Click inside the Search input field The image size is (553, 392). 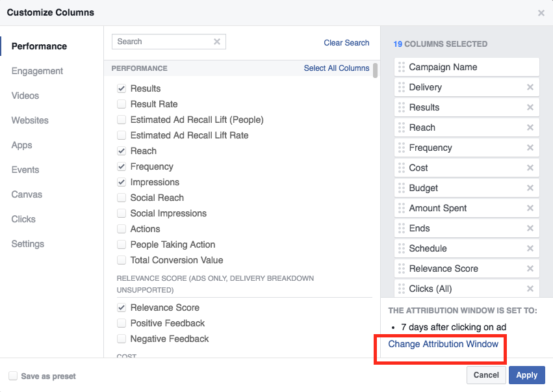[162, 42]
